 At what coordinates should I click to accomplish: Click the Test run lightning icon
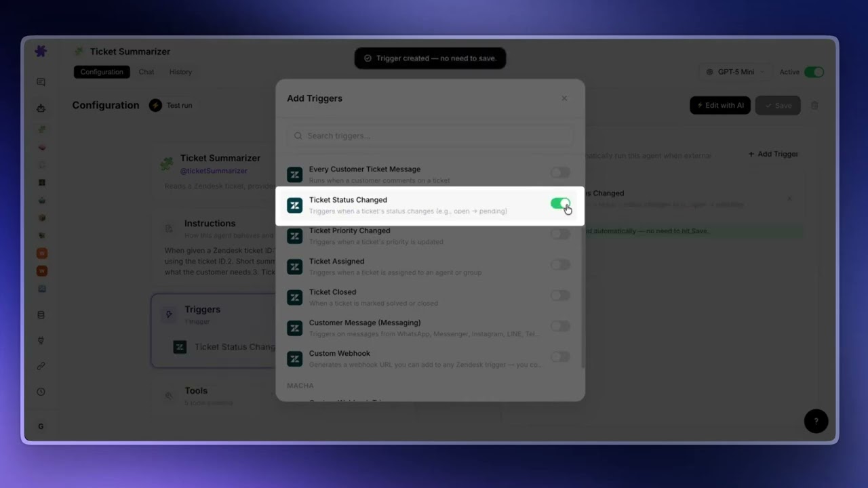point(155,105)
